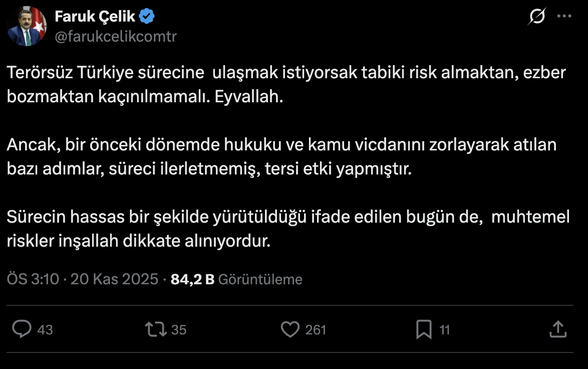Click the 20 Kas 2025 timestamp link

click(113, 279)
